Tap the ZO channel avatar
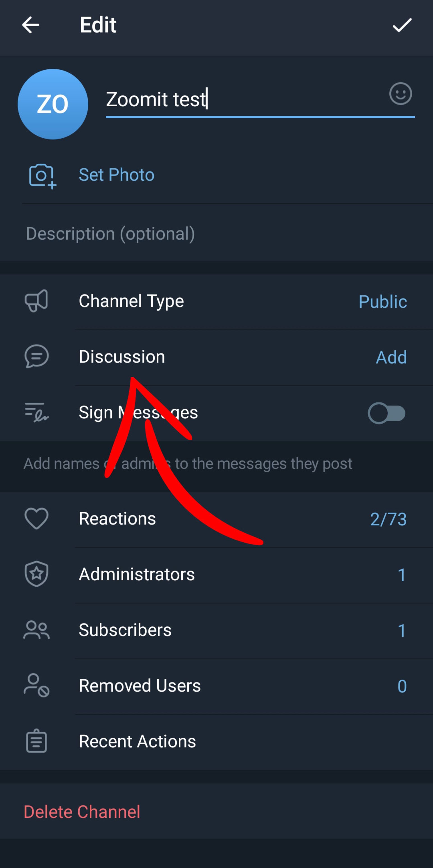The height and width of the screenshot is (868, 433). 53,104
